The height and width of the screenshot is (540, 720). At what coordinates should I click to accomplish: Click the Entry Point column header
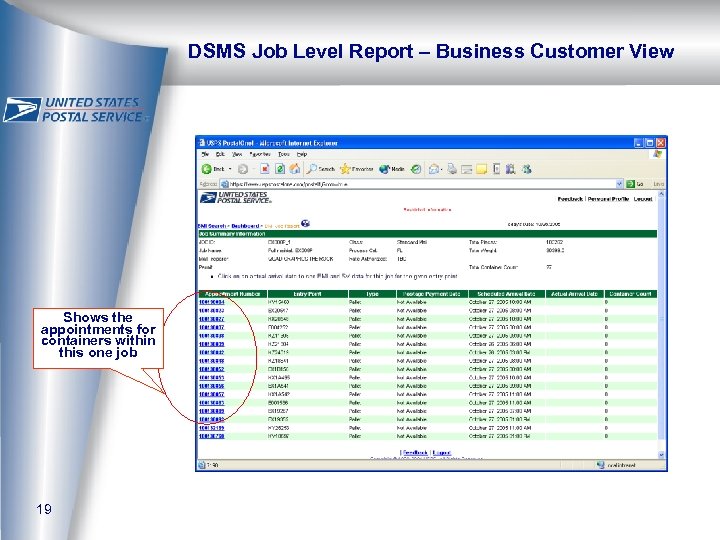[x=308, y=294]
